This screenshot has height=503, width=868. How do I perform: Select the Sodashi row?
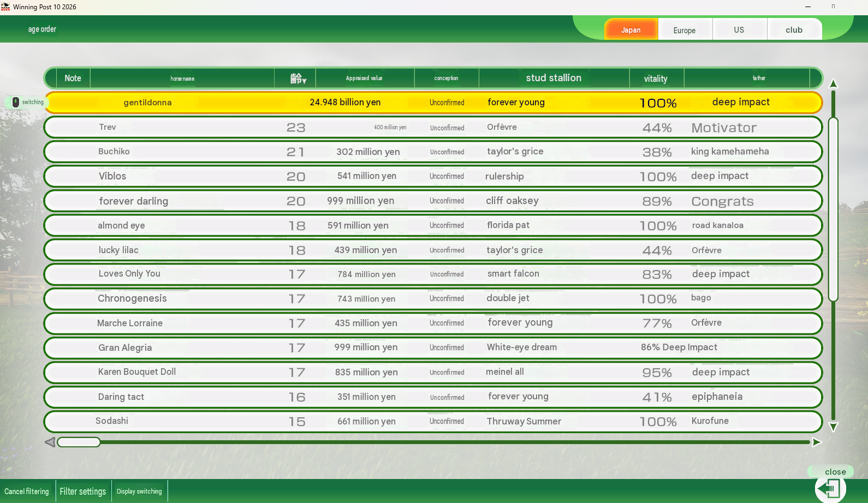(x=433, y=422)
